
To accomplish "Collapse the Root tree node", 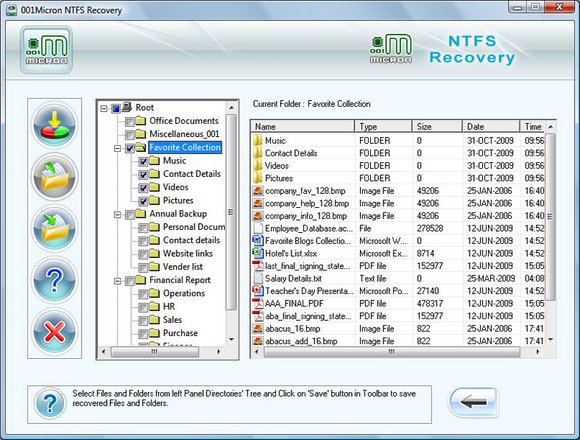I will (104, 108).
